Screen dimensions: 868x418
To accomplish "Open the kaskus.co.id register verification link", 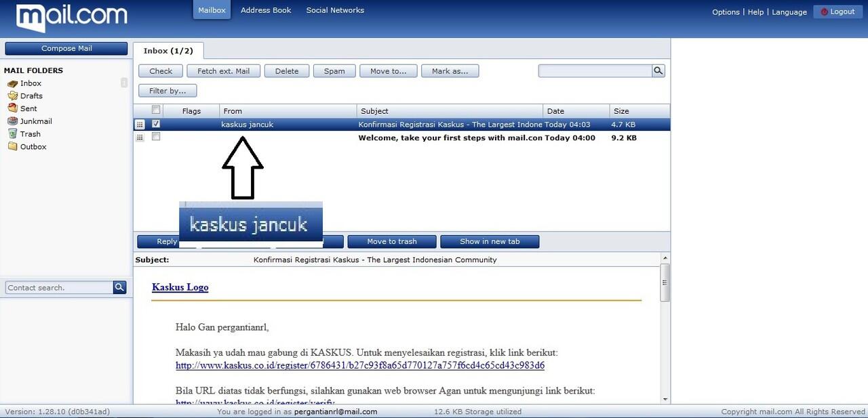I will (x=360, y=366).
